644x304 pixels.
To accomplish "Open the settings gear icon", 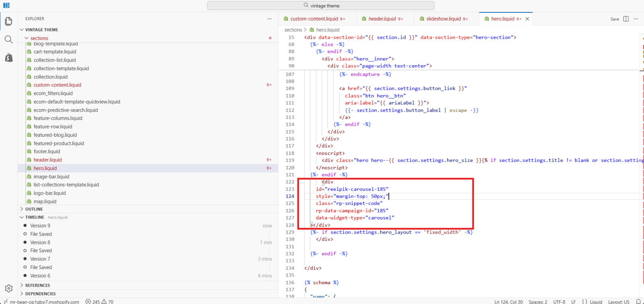I will [x=8, y=288].
